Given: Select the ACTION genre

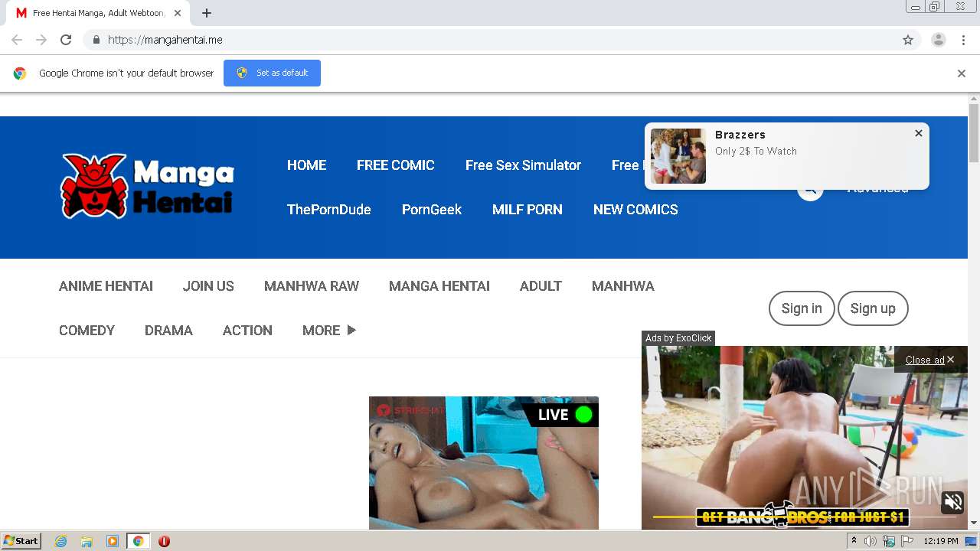Looking at the screenshot, I should 247,331.
